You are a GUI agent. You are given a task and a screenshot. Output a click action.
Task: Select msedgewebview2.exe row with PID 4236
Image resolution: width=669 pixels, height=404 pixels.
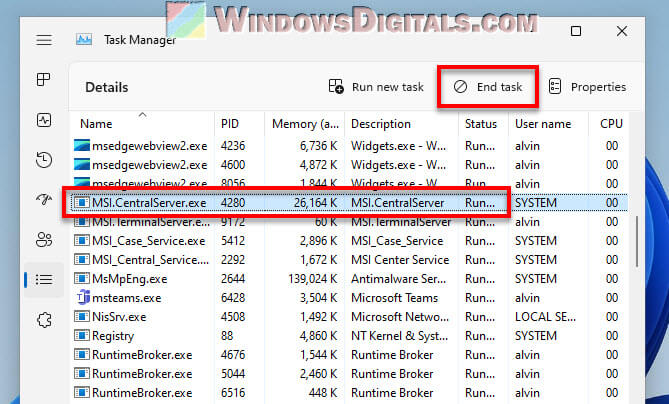tap(349, 146)
